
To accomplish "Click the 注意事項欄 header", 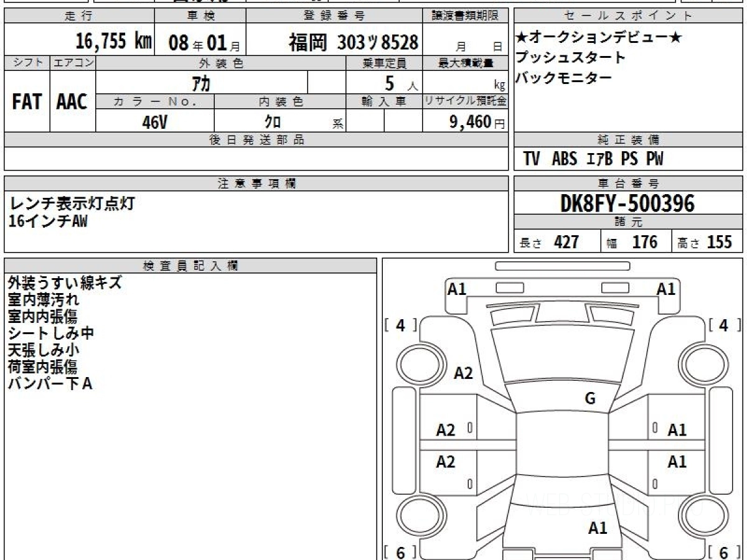I will [x=256, y=184].
